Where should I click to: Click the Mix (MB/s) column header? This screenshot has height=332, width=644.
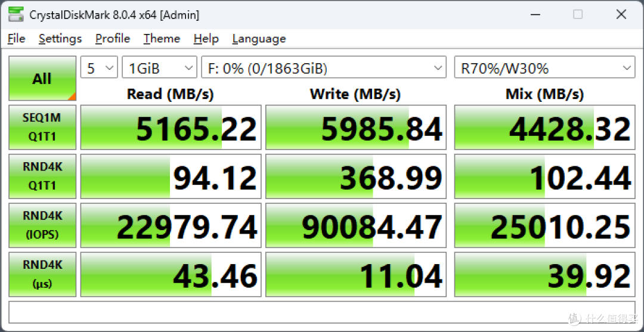544,94
